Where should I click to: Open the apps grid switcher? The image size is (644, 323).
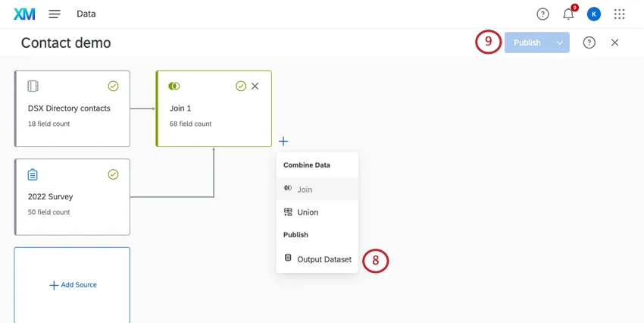[620, 14]
